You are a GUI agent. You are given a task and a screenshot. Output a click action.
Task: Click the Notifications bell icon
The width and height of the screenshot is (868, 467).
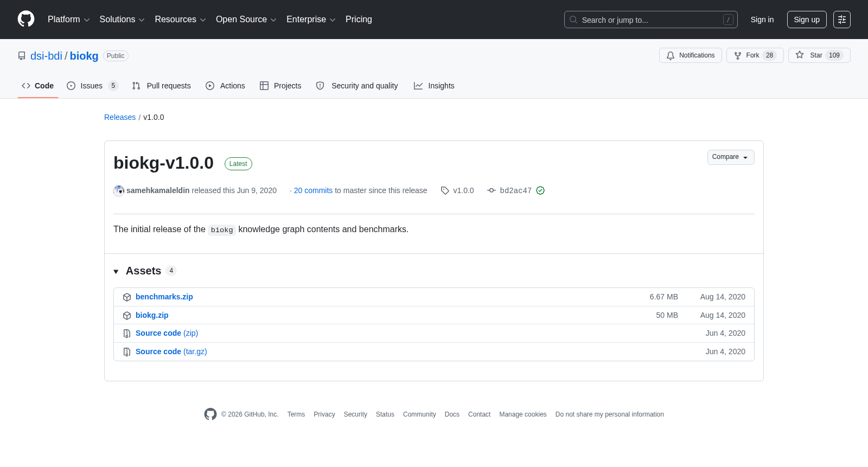(671, 55)
